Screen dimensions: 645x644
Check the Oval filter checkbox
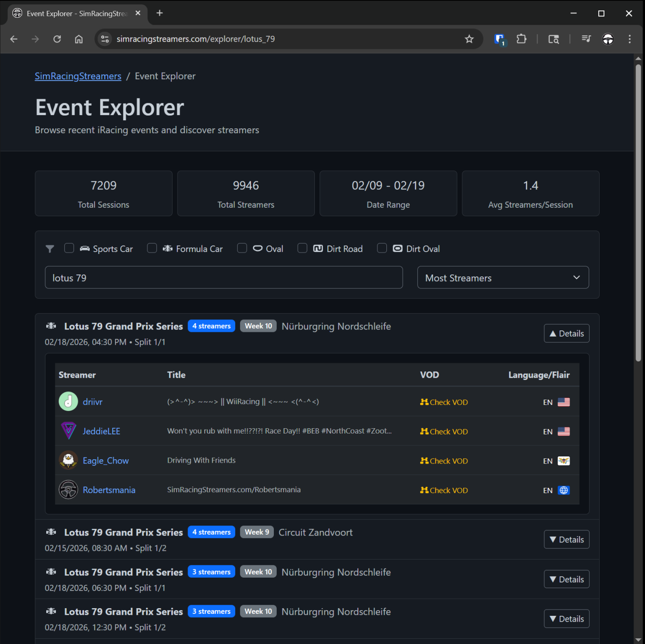[242, 248]
